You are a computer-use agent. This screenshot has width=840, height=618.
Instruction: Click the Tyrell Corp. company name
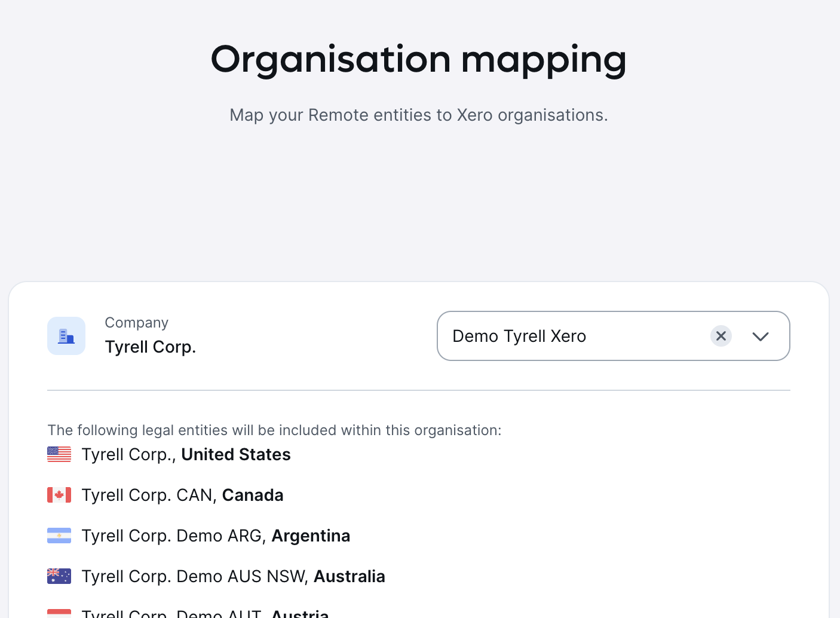(x=151, y=347)
